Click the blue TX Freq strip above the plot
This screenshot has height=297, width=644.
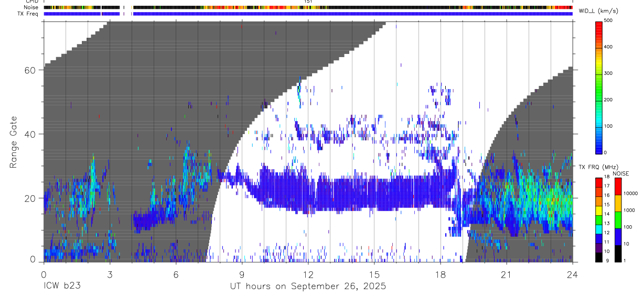pyautogui.click(x=308, y=14)
